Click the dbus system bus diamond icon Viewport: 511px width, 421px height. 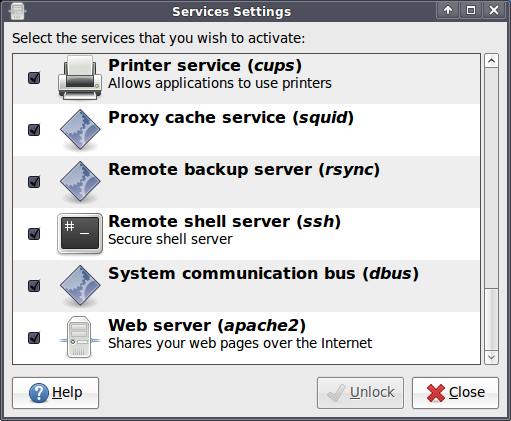80,286
